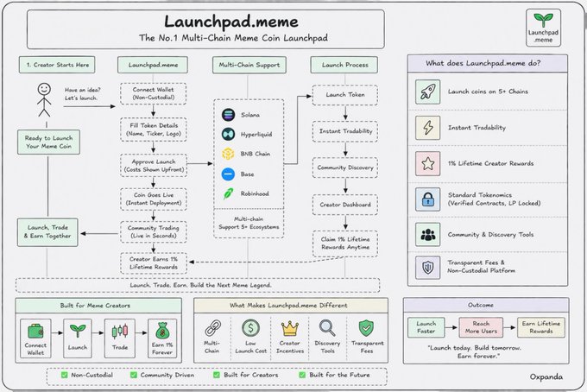Click the padlock Standard Tokenomics icon
Image resolution: width=587 pixels, height=392 pixels.
[428, 199]
